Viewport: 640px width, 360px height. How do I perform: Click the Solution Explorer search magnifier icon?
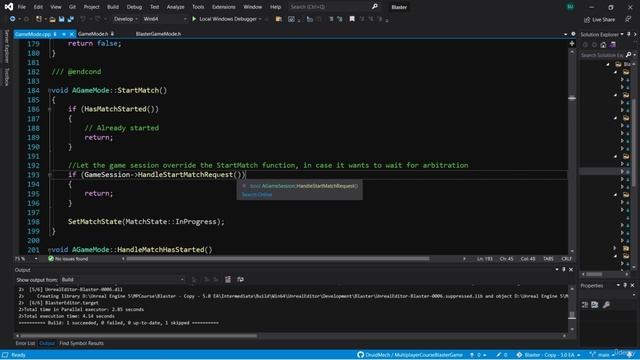(x=629, y=55)
